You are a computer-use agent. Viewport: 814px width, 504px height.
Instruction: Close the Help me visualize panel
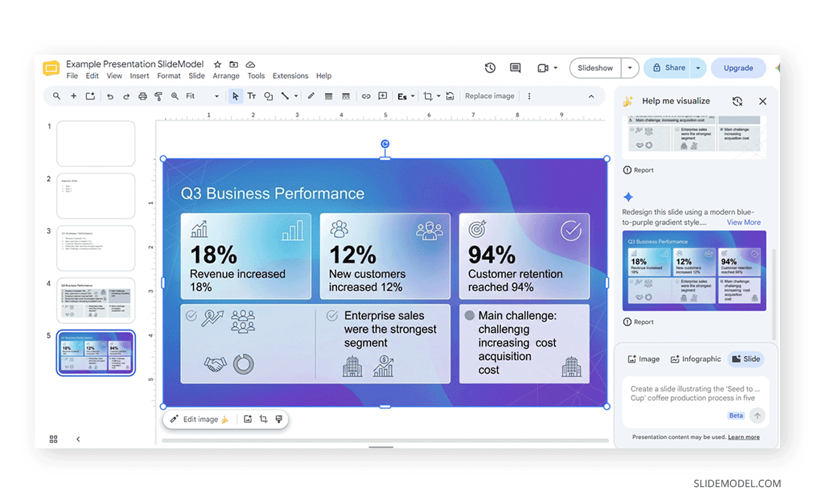point(762,101)
